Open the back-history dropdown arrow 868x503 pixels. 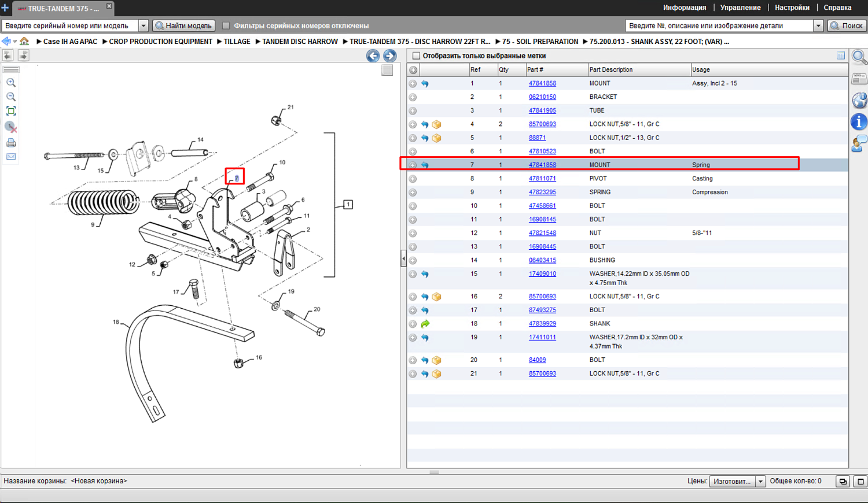pos(15,42)
